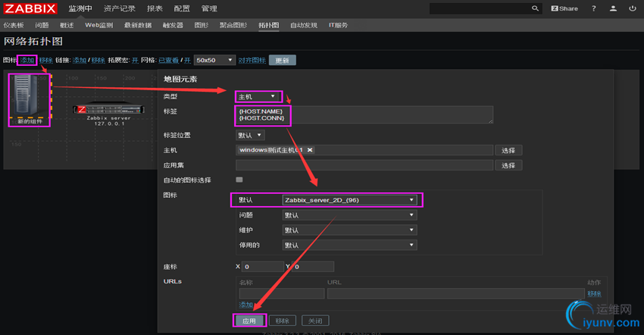Open the 问题 icon dropdown

click(349, 215)
